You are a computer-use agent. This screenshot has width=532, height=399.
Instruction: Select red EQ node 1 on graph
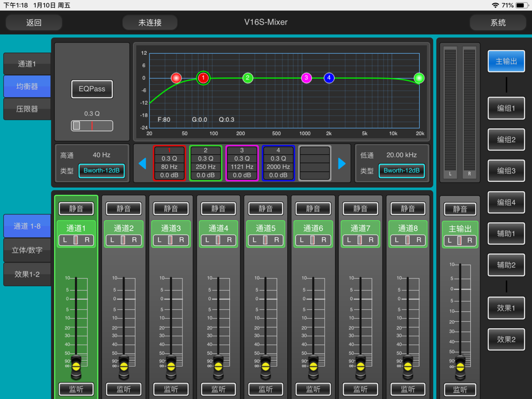coord(203,78)
